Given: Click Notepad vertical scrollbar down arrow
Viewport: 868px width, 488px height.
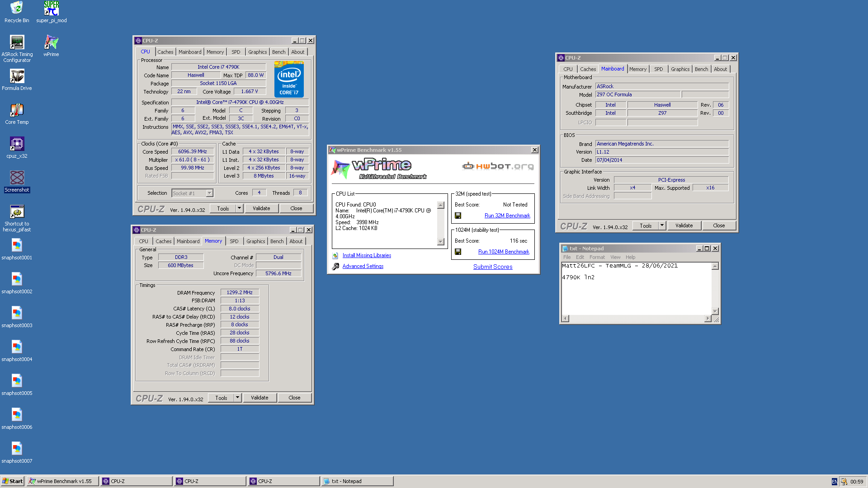Looking at the screenshot, I should (x=715, y=311).
